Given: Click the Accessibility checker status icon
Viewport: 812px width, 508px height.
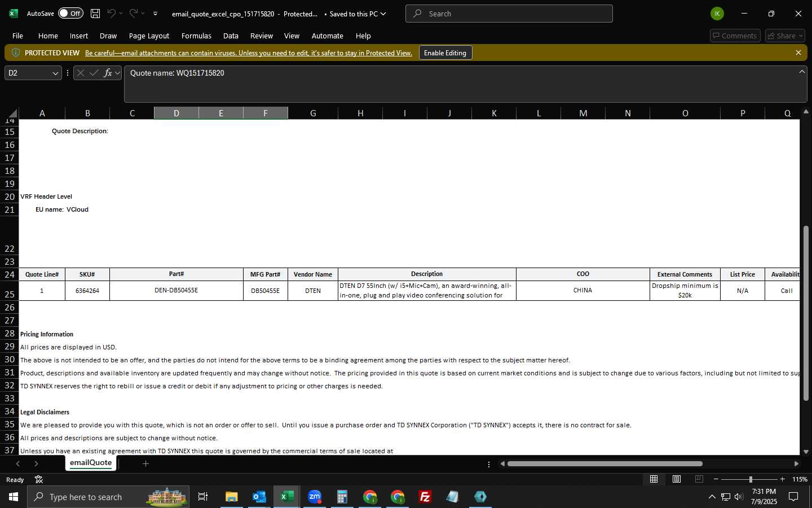Looking at the screenshot, I should pyautogui.click(x=39, y=480).
